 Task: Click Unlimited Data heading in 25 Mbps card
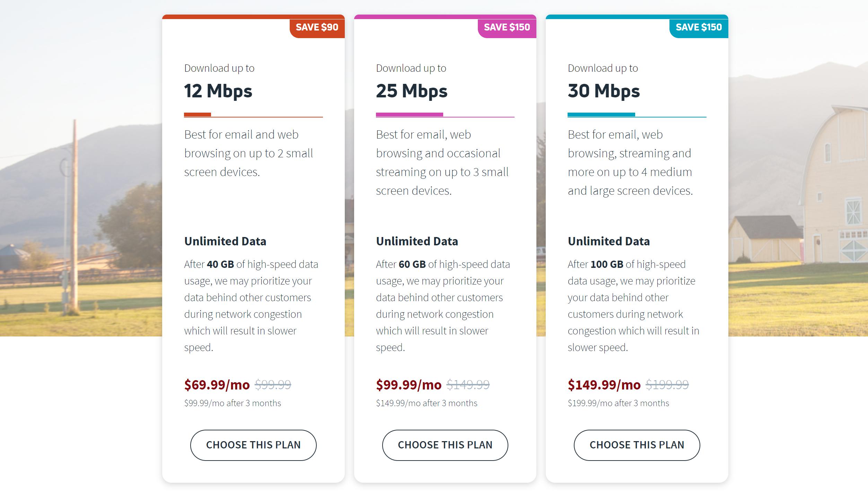[417, 241]
